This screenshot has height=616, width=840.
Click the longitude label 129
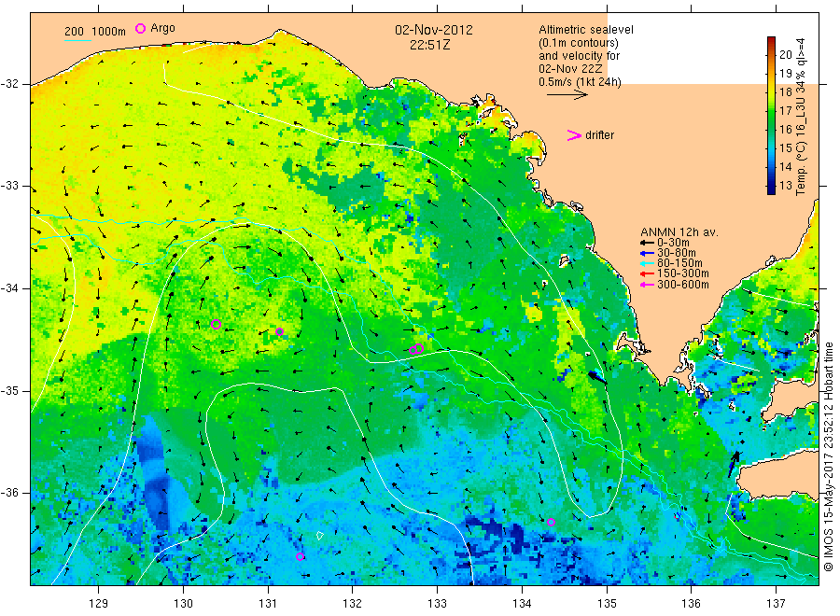tap(99, 604)
